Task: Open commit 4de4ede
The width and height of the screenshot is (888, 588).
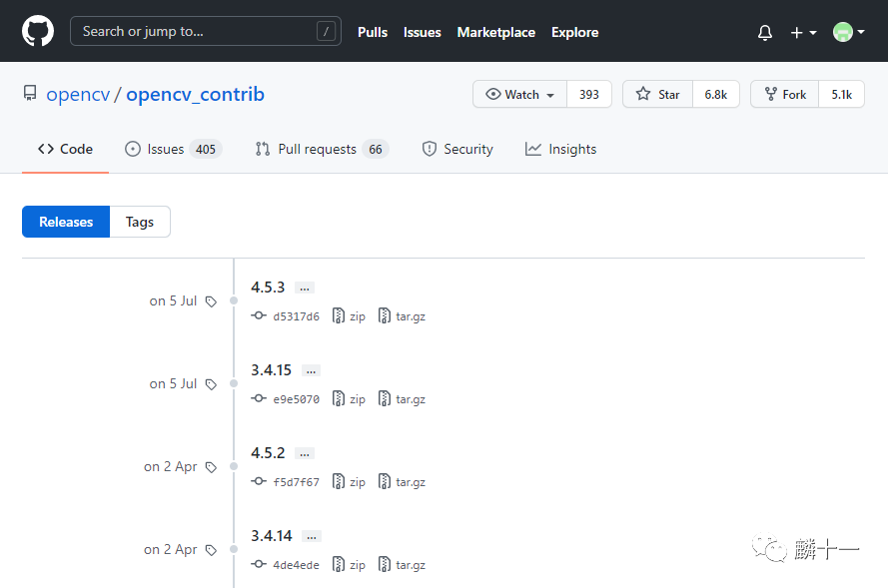Action: pos(297,565)
